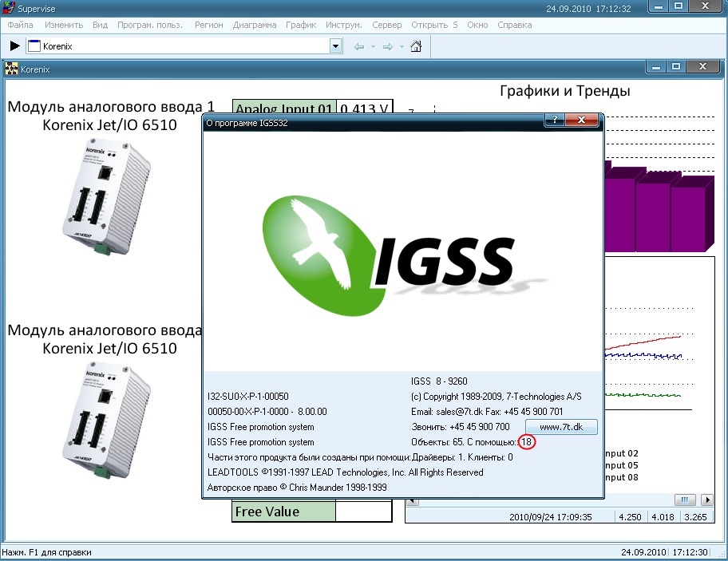Screen dimensions: 728x561
Task: Click the Korenix window icon in the combo box
Action: point(34,46)
